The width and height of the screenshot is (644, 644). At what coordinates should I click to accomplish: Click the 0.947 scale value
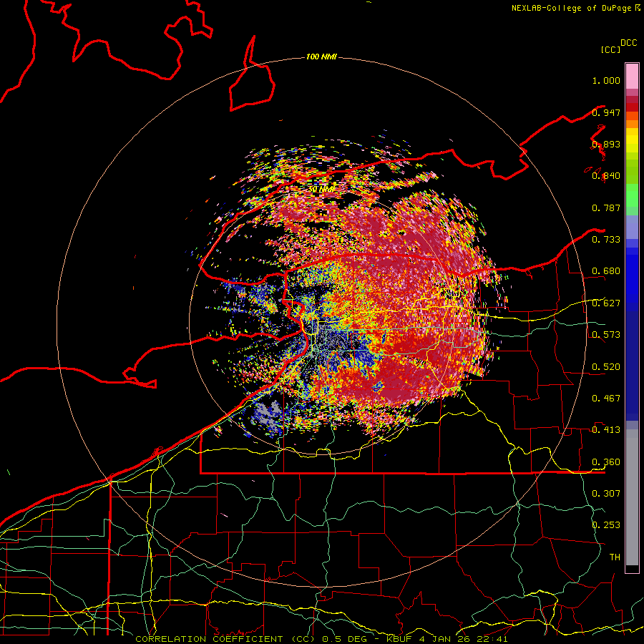[x=606, y=112]
